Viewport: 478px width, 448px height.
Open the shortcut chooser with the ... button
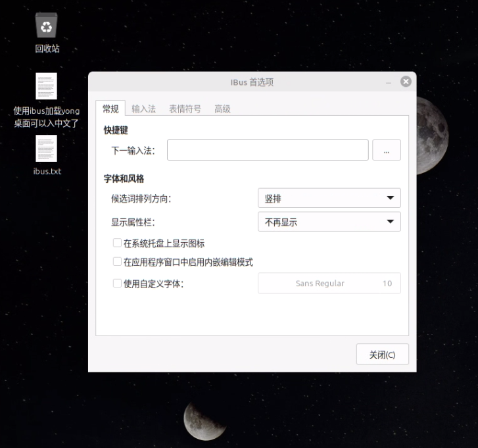[x=387, y=150]
